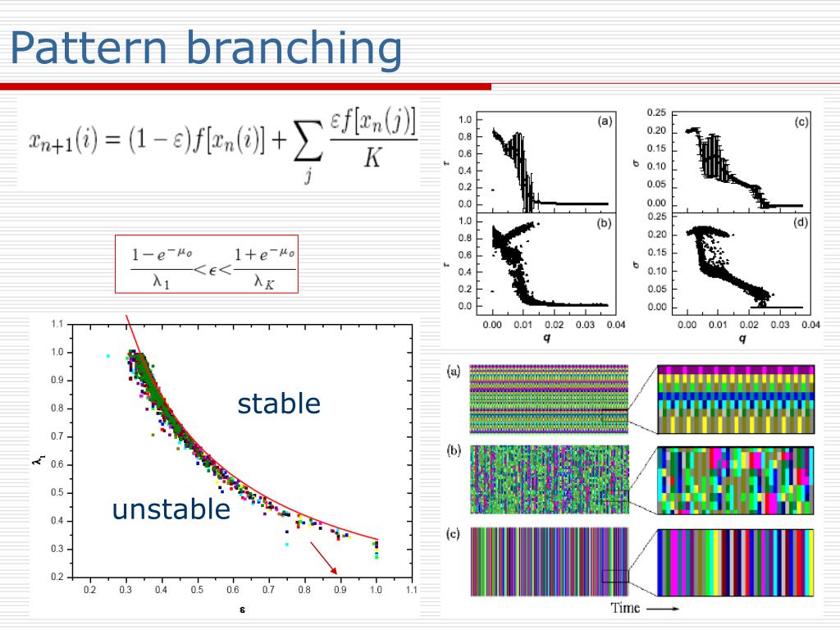840x630 pixels.
Task: Click the coupled map equation x_{n+1}(i)
Action: [x=223, y=144]
